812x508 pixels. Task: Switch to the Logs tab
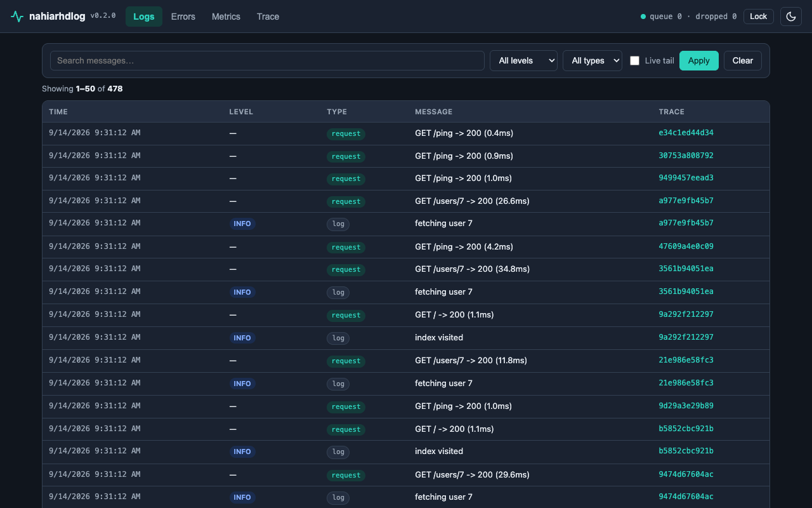tap(144, 17)
